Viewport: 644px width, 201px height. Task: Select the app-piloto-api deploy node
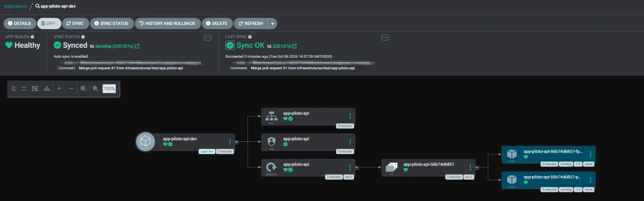pos(308,168)
